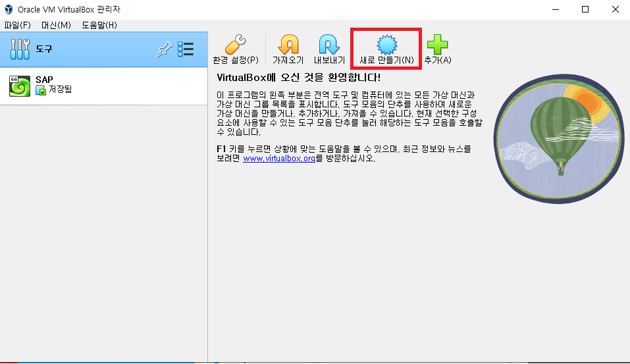Screen dimensions: 630x364
Task: Maximize the VirtualBox 관리자 window
Action: [x=585, y=9]
